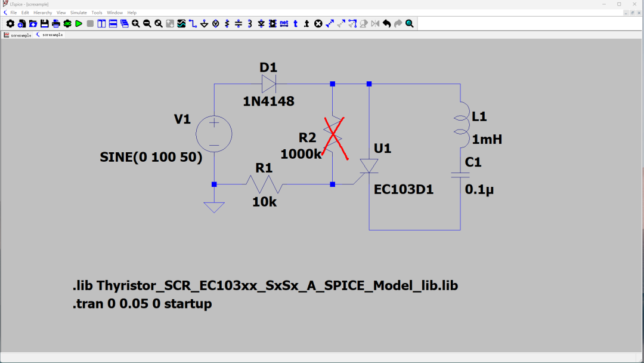Select the Inductor component tool

tap(250, 24)
